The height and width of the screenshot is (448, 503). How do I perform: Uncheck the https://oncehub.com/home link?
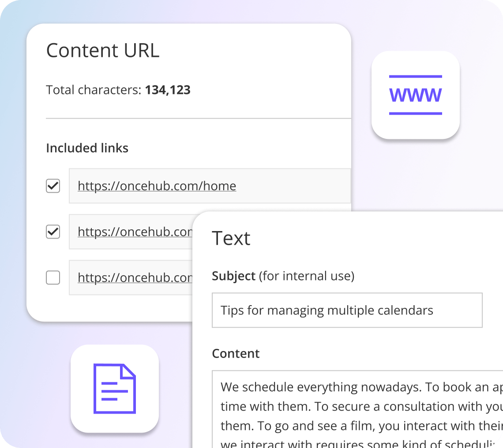[53, 186]
